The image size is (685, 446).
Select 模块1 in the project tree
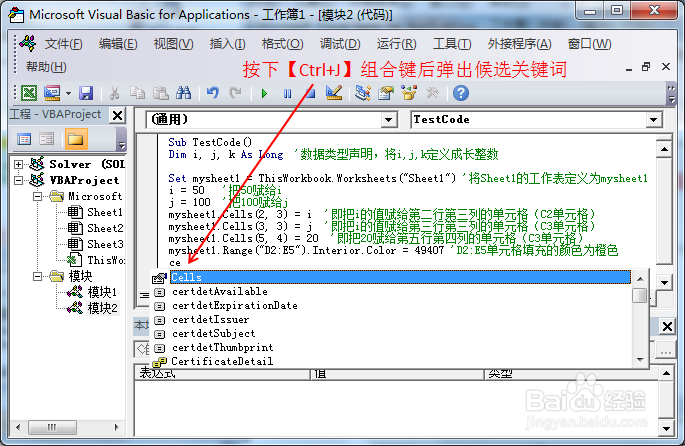[93, 292]
